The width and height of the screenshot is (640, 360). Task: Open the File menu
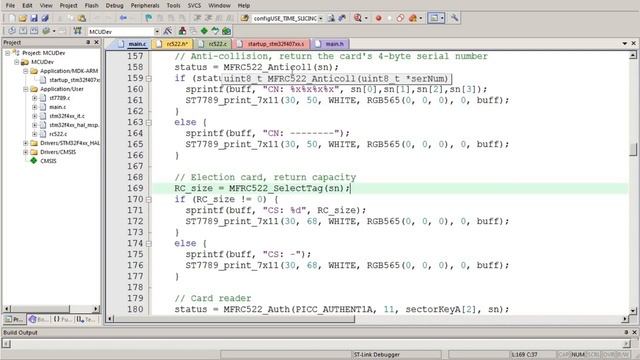coord(10,5)
